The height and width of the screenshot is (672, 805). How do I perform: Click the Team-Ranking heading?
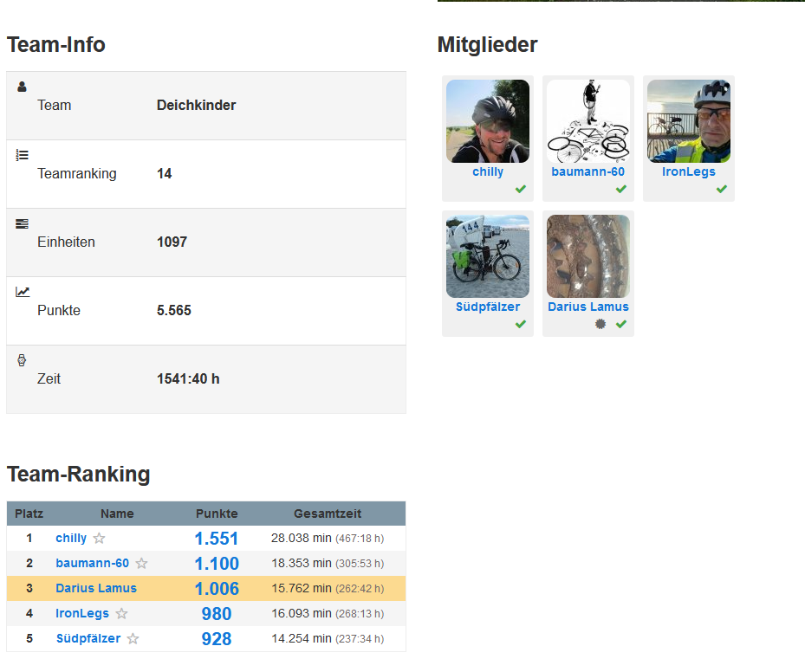coord(79,474)
